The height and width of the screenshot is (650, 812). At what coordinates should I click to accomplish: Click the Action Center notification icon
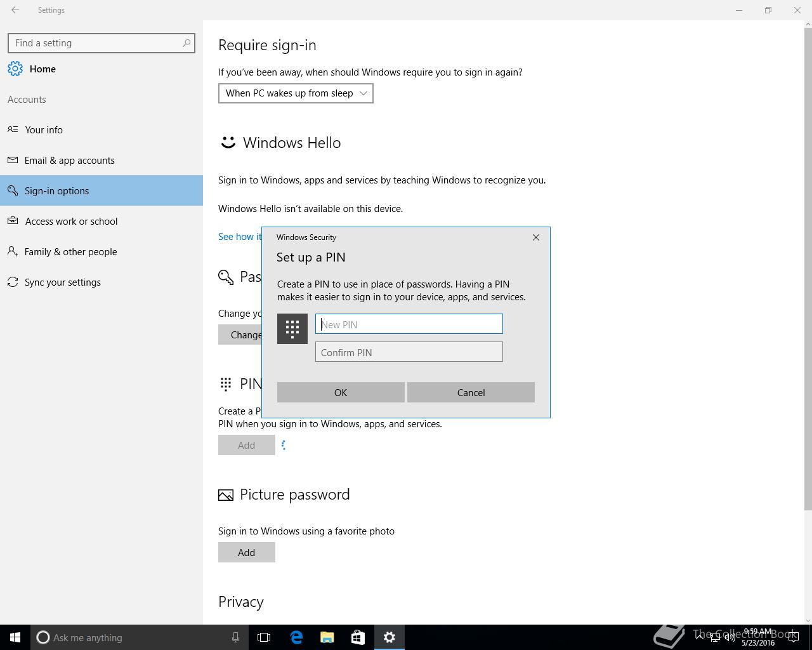tap(794, 638)
